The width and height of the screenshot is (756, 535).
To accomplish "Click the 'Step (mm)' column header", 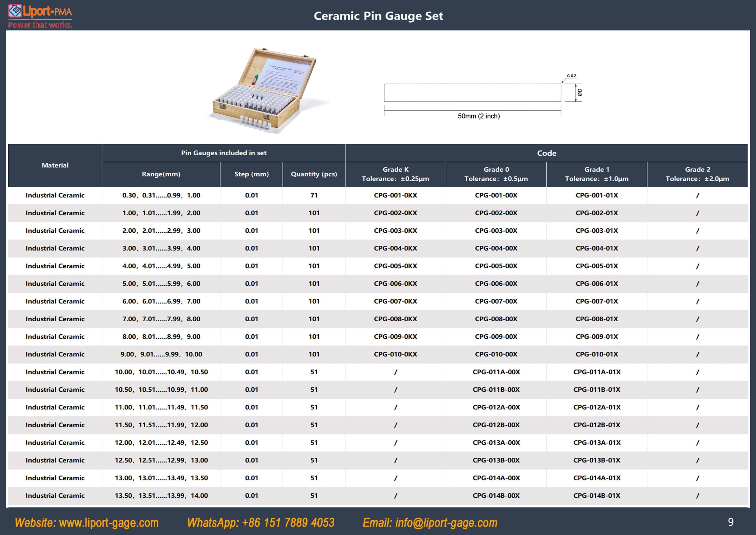I will pyautogui.click(x=252, y=174).
